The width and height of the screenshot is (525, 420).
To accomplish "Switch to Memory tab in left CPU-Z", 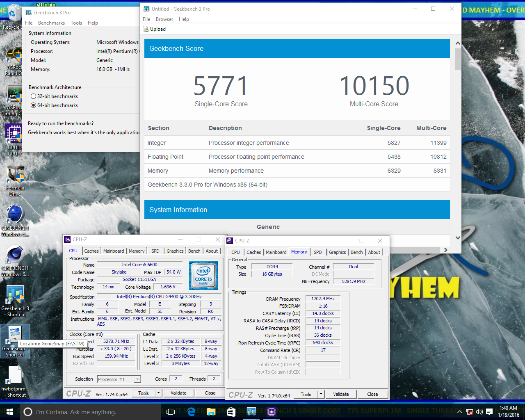I will [x=137, y=251].
